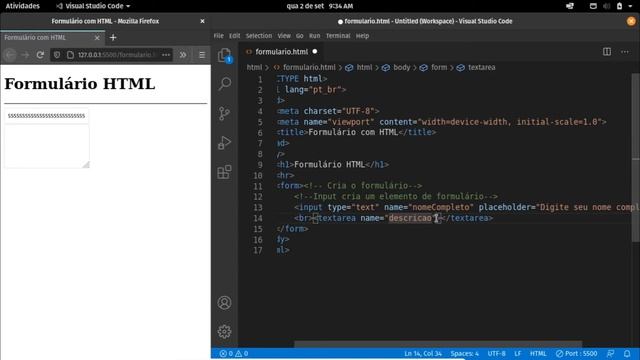Click the Firefox address bar URL
Viewport: 640px width, 360px height.
[116, 55]
